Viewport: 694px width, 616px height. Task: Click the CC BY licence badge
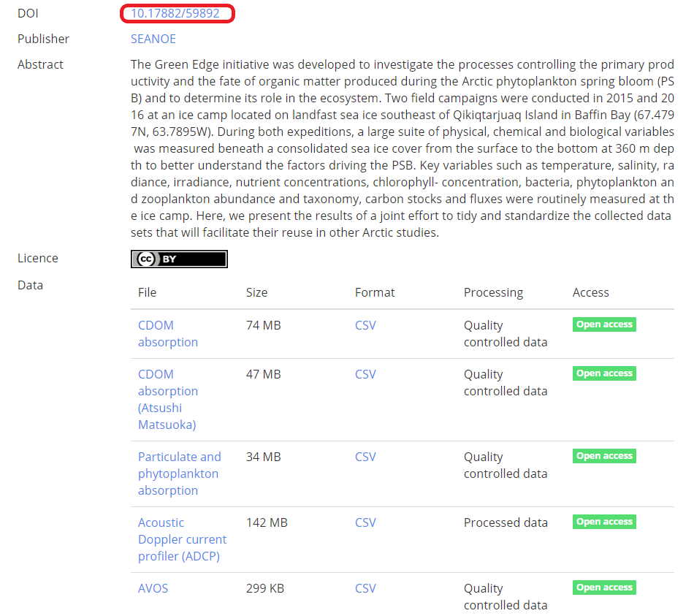point(179,258)
